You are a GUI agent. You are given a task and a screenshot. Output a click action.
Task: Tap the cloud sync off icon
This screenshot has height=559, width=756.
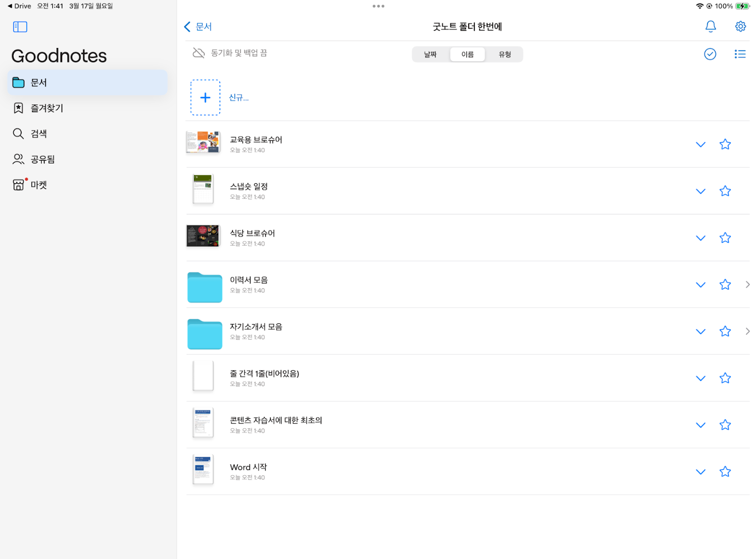point(199,53)
